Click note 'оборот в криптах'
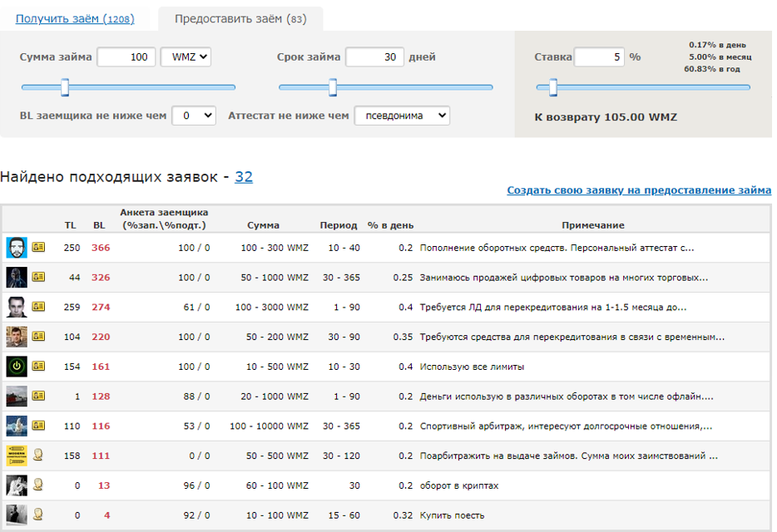This screenshot has width=777, height=532. (x=459, y=486)
